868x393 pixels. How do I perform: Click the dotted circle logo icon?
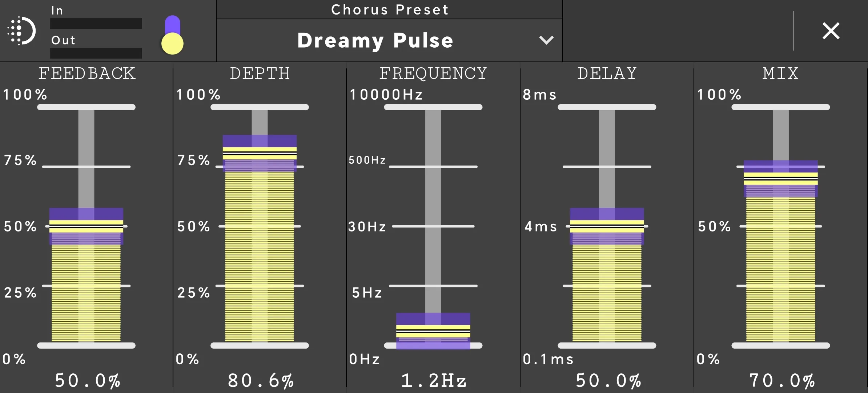tap(21, 31)
